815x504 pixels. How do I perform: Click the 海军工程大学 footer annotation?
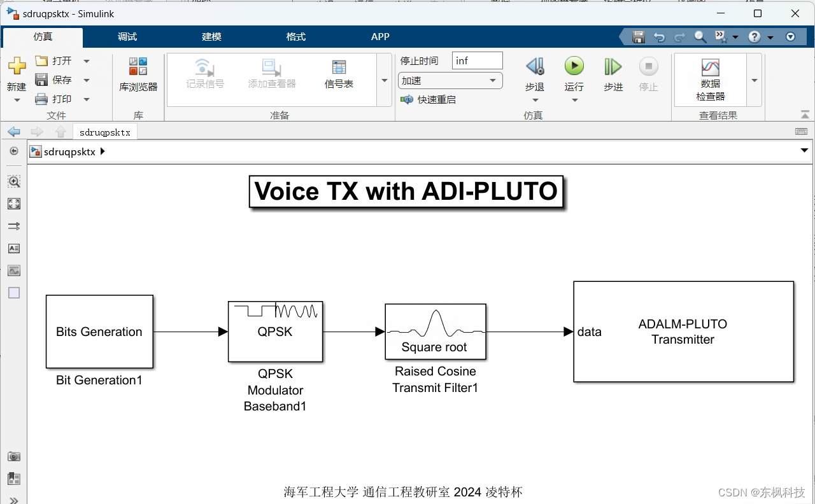[x=403, y=492]
